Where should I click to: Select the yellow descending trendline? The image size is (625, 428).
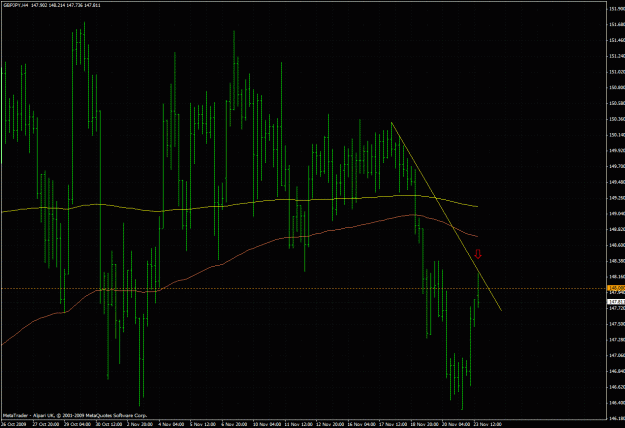point(446,216)
